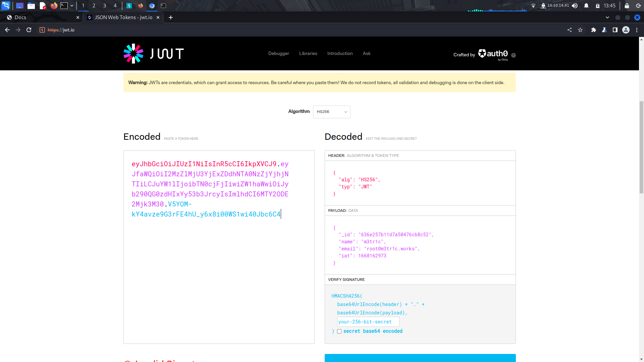
Task: Click the Debugger link in the header
Action: coord(278,53)
